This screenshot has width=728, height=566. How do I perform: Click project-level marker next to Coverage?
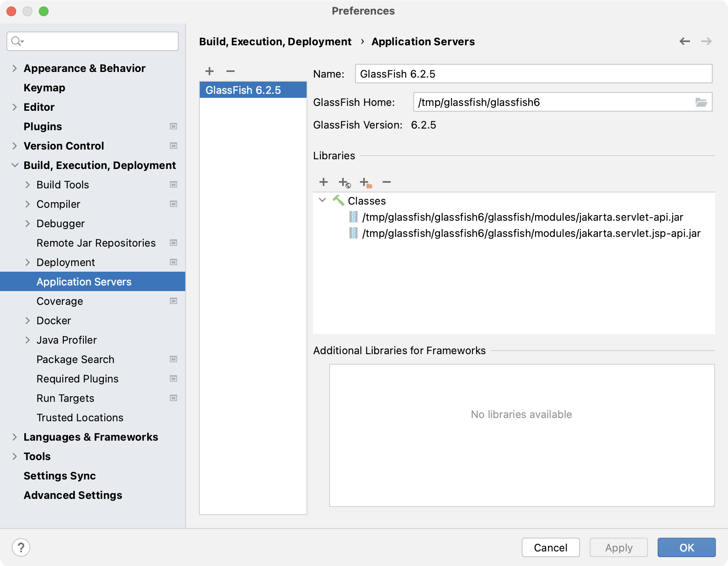174,301
